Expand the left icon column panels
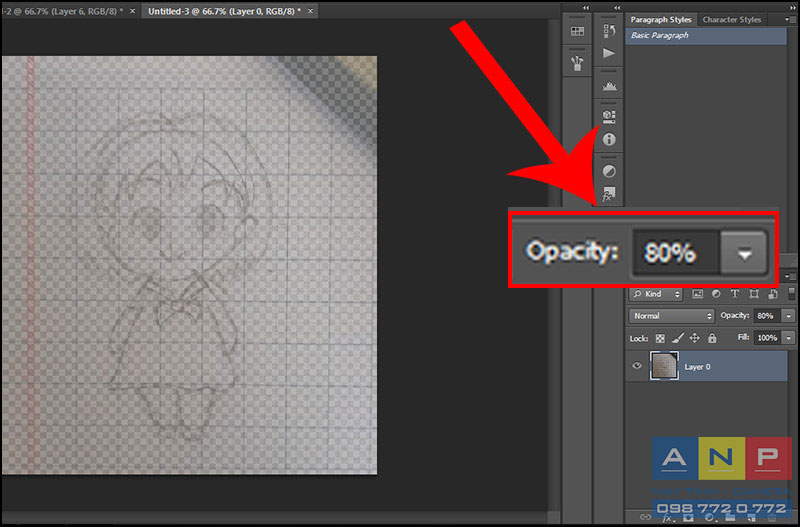This screenshot has width=800, height=527. click(x=586, y=8)
